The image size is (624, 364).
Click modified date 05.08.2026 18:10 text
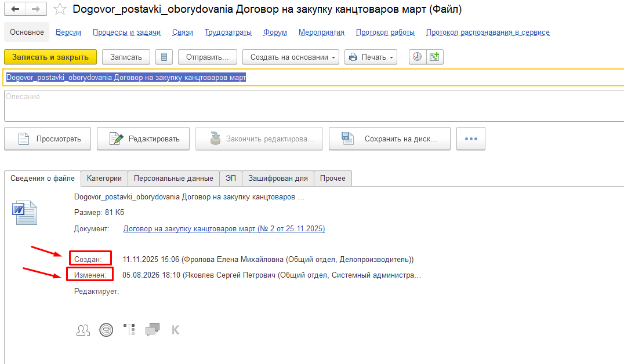click(151, 275)
